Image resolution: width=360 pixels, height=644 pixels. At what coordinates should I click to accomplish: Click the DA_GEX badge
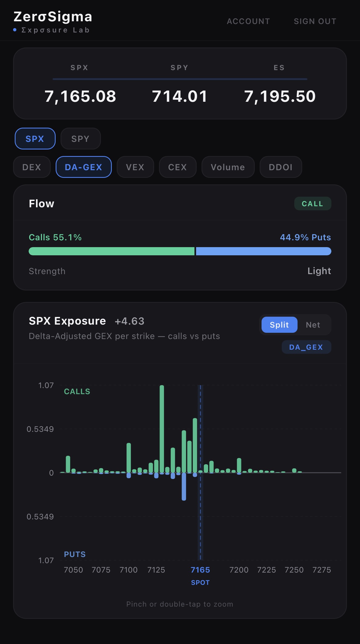(306, 347)
